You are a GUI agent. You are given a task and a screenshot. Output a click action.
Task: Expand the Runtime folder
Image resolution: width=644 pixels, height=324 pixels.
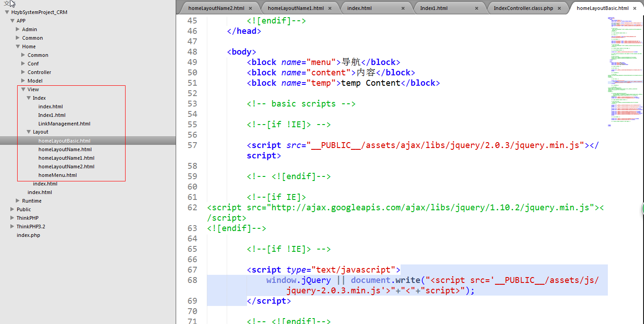pos(18,201)
